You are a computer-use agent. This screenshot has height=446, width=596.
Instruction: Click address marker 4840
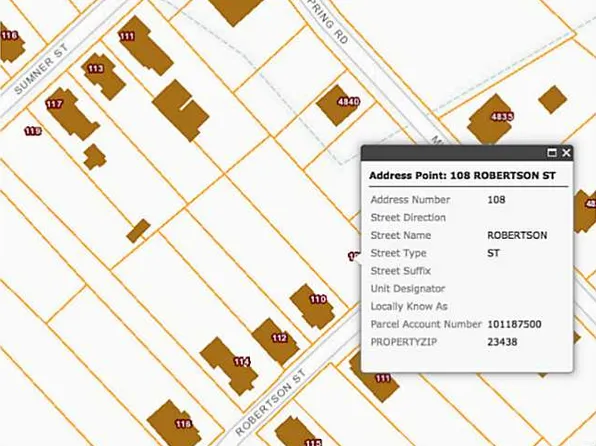[348, 102]
